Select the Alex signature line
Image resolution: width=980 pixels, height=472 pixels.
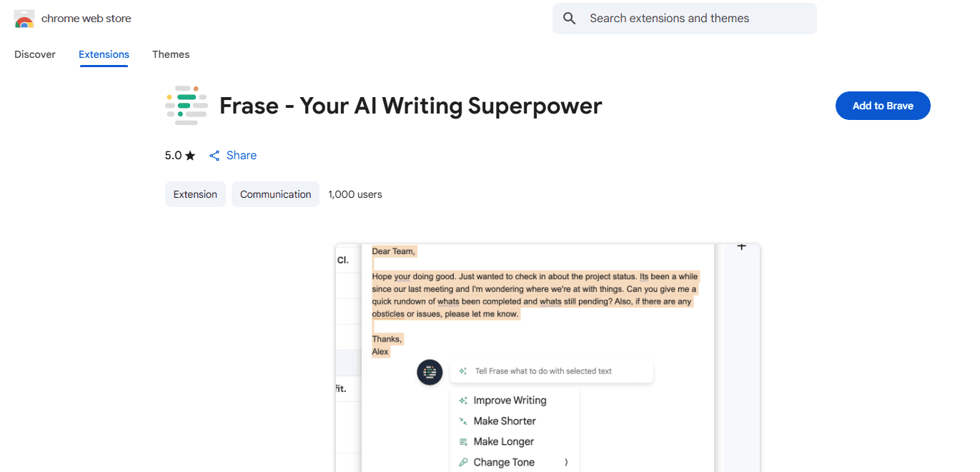(x=380, y=352)
